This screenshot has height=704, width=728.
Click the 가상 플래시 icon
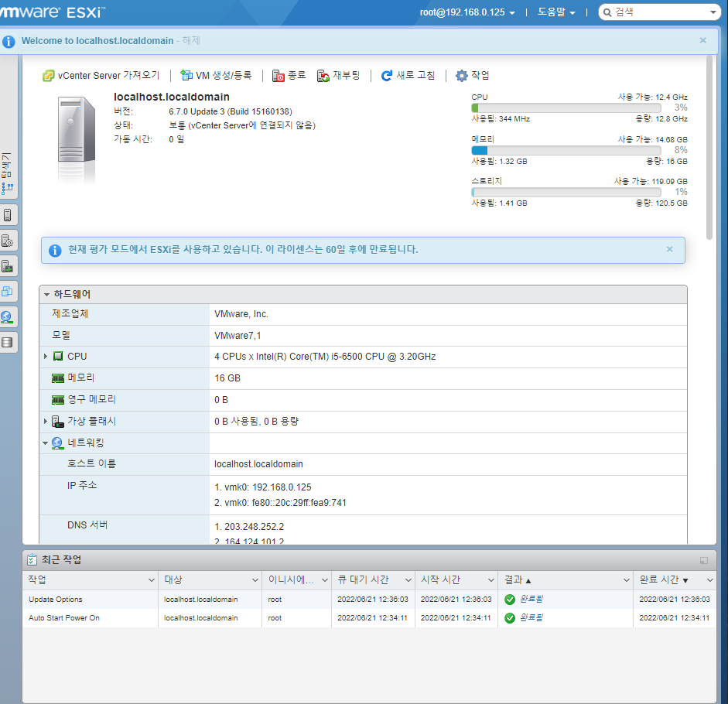point(58,422)
